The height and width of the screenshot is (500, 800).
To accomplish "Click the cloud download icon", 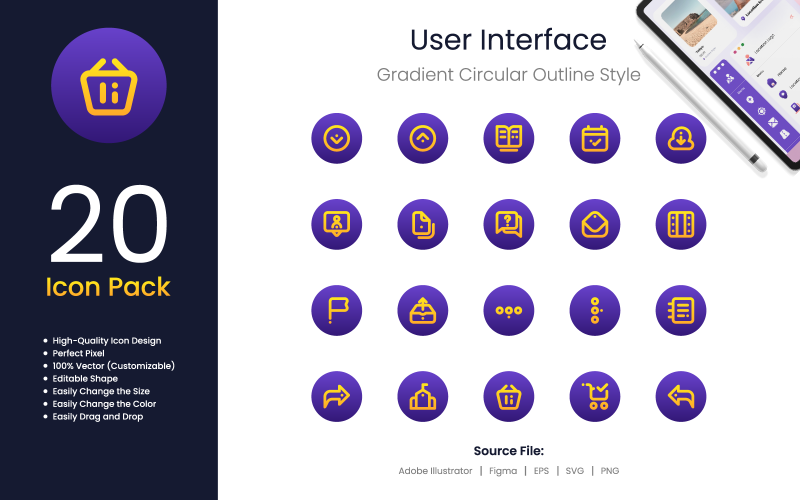I will point(680,139).
